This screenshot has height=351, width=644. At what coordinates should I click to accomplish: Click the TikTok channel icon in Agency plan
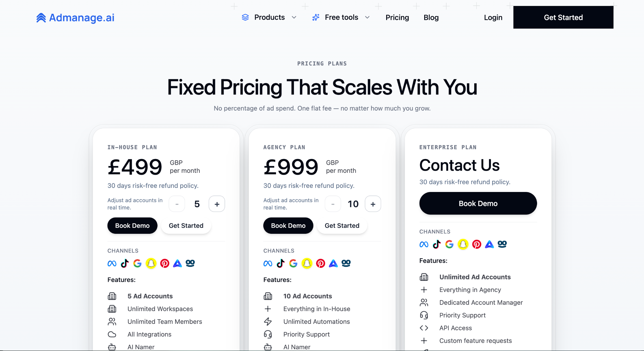coord(280,263)
